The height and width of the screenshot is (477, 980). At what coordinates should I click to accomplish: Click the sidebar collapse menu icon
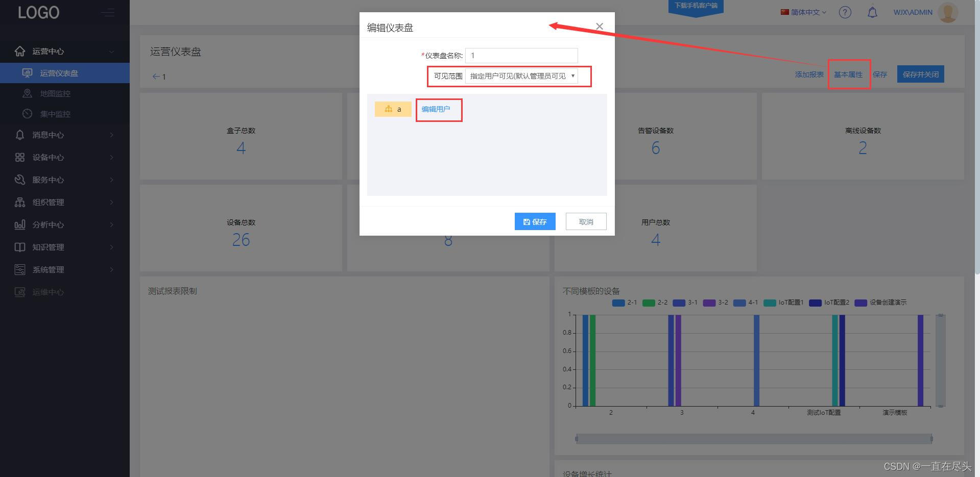click(108, 13)
